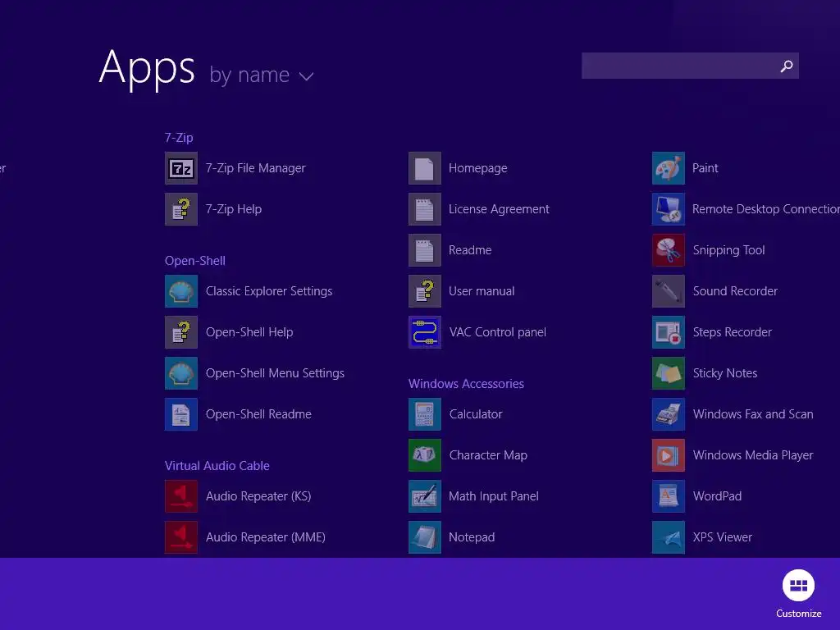840x630 pixels.
Task: Launch Audio Repeater (KS) icon
Action: pyautogui.click(x=181, y=496)
